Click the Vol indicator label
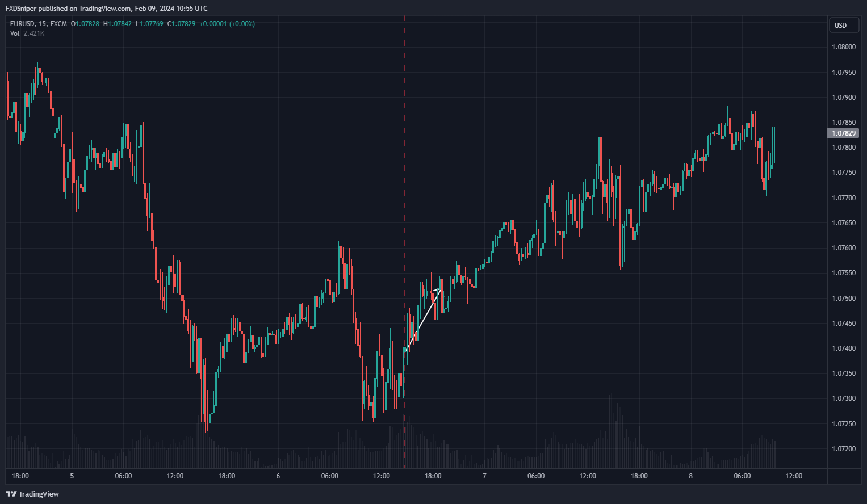 (x=15, y=33)
